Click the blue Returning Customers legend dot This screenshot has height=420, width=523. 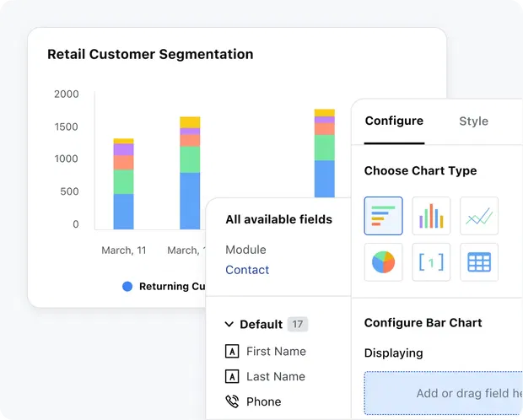127,286
